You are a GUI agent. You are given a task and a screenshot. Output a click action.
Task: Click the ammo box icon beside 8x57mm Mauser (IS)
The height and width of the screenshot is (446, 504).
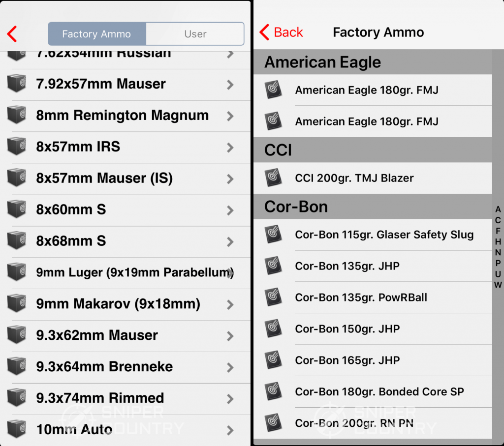(x=16, y=178)
